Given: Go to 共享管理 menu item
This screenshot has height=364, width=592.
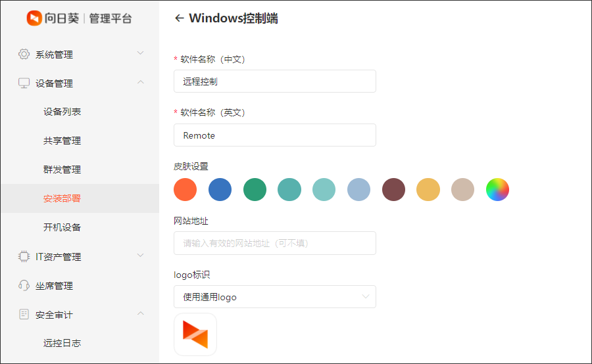Looking at the screenshot, I should coord(62,141).
